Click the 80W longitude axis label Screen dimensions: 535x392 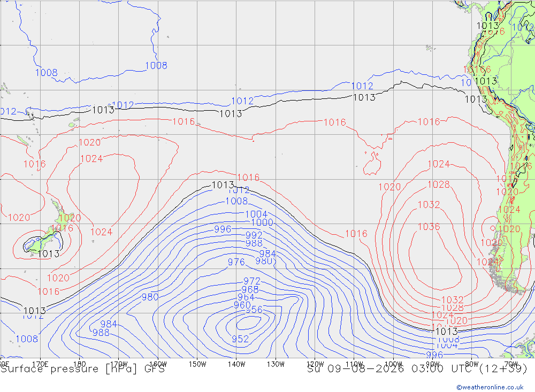(472, 364)
